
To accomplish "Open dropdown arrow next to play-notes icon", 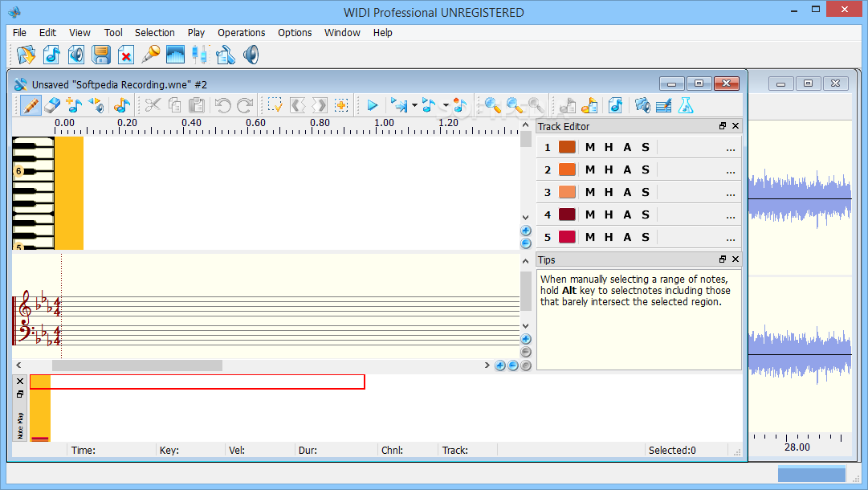I will 446,105.
